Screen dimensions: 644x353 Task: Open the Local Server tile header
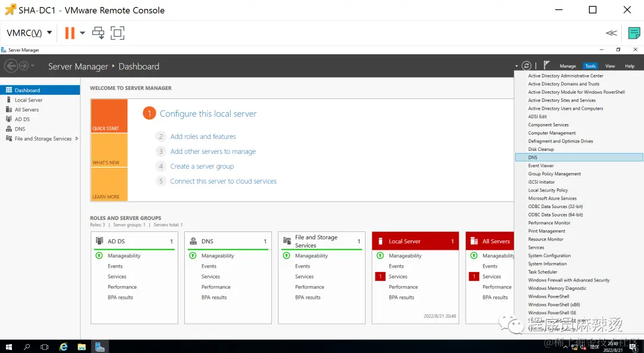(415, 241)
